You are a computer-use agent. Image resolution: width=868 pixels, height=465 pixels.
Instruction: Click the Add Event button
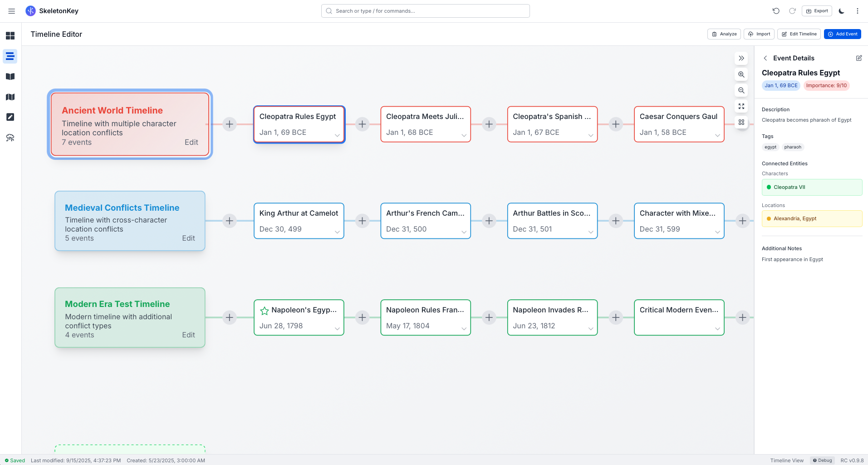[842, 34]
